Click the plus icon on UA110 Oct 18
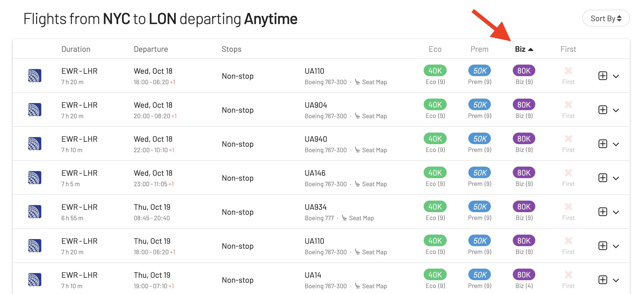The height and width of the screenshot is (294, 644). click(603, 76)
